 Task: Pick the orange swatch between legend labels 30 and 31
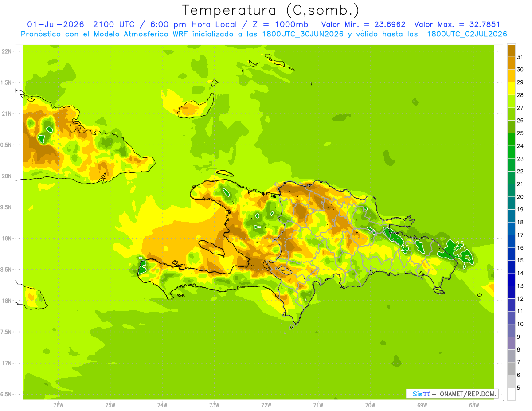pos(511,63)
